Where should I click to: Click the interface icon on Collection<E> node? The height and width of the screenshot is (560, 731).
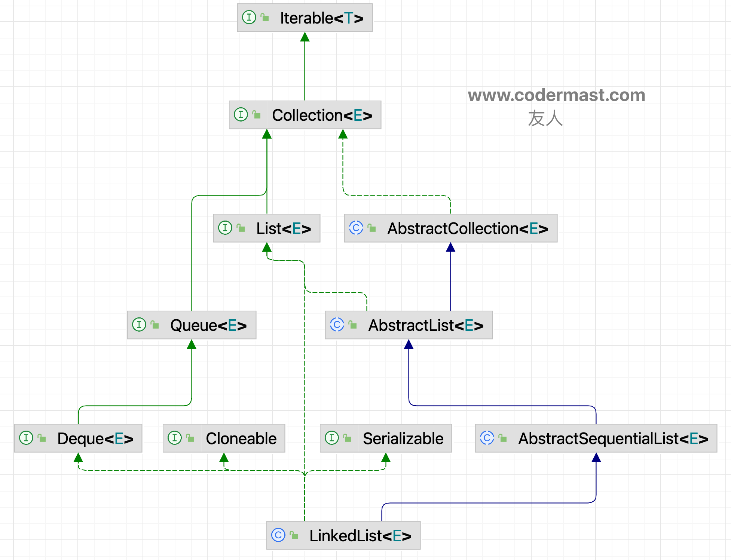pyautogui.click(x=241, y=114)
